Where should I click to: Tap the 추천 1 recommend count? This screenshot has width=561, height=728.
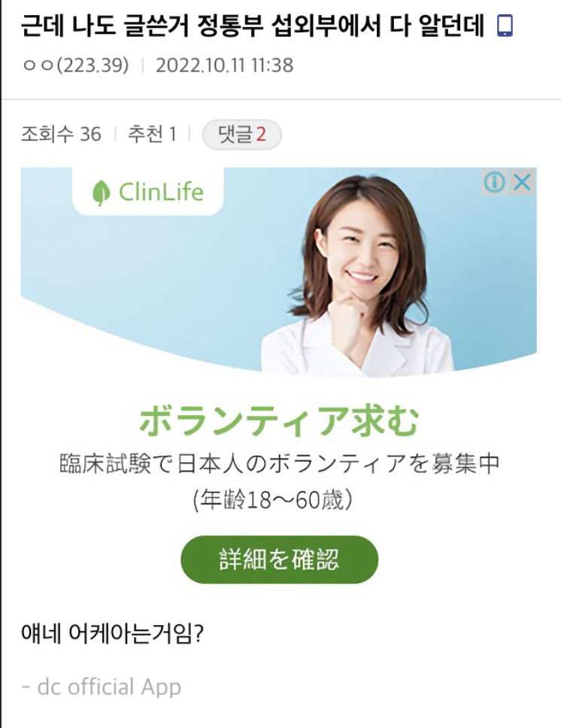tap(153, 135)
